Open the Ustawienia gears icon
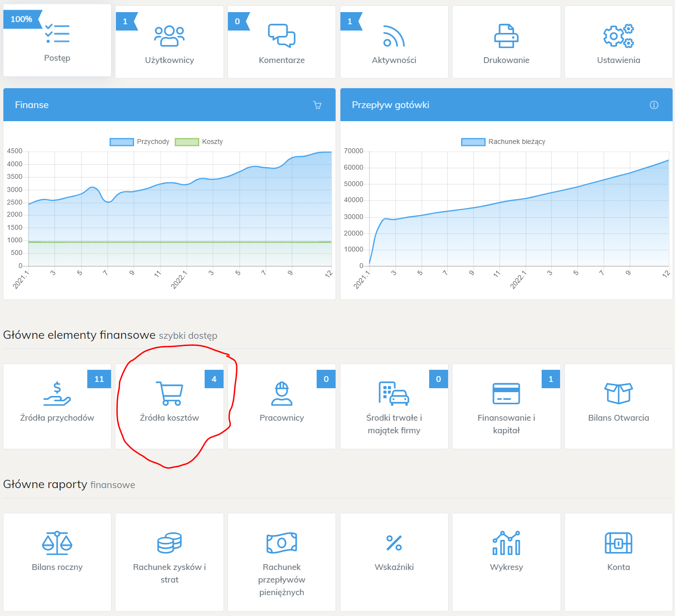 (x=618, y=36)
